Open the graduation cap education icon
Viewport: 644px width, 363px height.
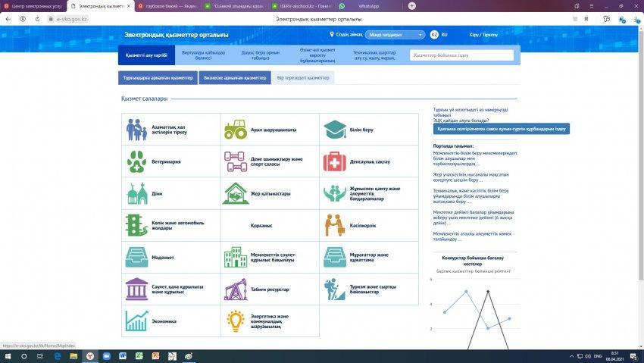click(x=335, y=130)
